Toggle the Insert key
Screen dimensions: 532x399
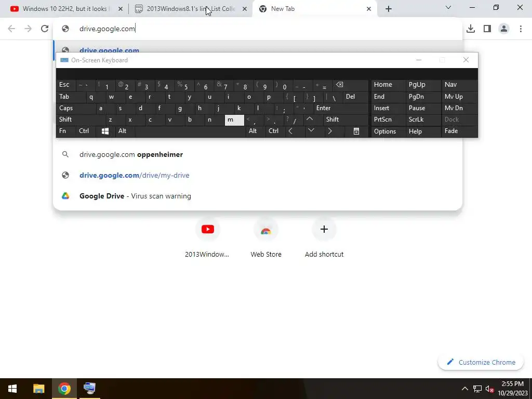(x=389, y=108)
